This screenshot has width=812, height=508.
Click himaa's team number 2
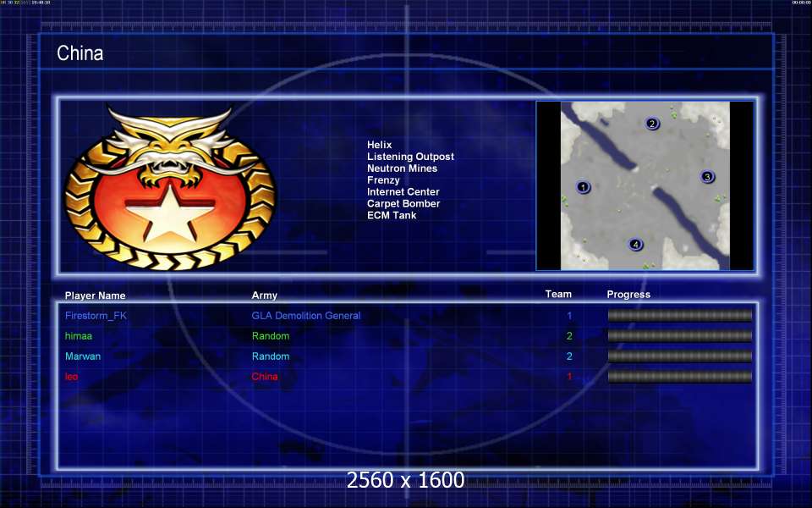[x=569, y=336]
